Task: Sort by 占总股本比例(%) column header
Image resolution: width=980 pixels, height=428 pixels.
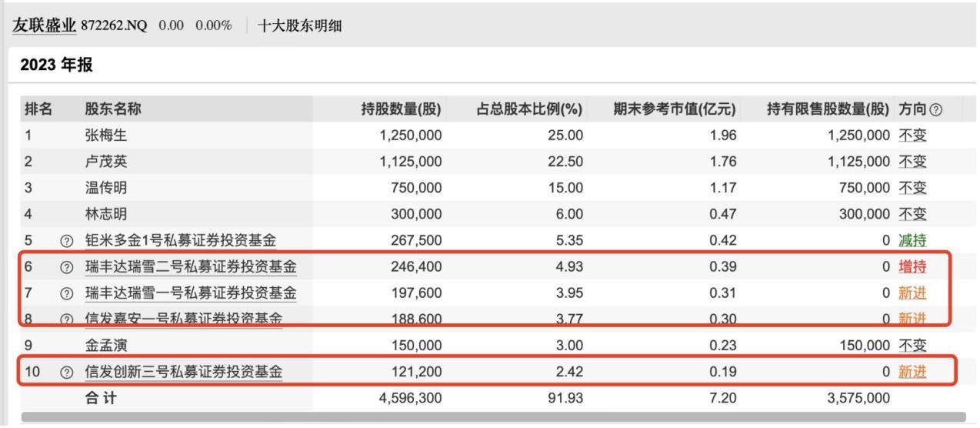Action: point(529,110)
